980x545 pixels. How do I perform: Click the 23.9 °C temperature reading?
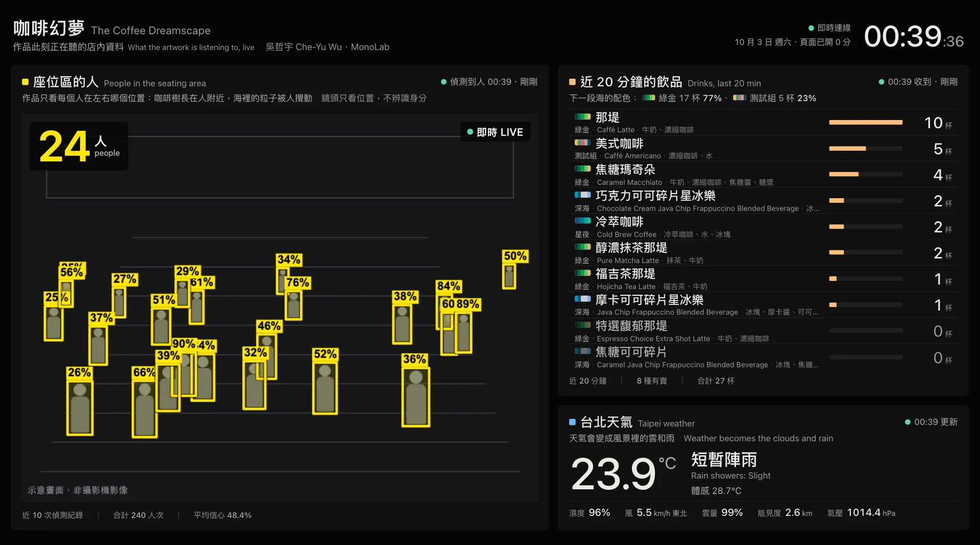click(x=623, y=474)
